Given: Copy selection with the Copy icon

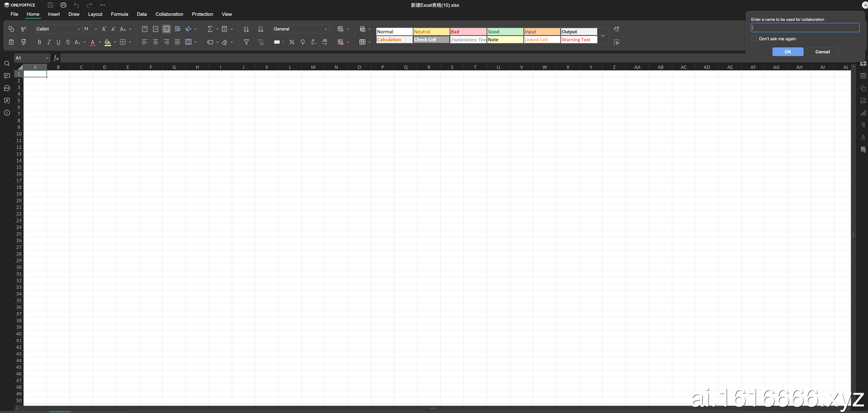Looking at the screenshot, I should [x=11, y=29].
